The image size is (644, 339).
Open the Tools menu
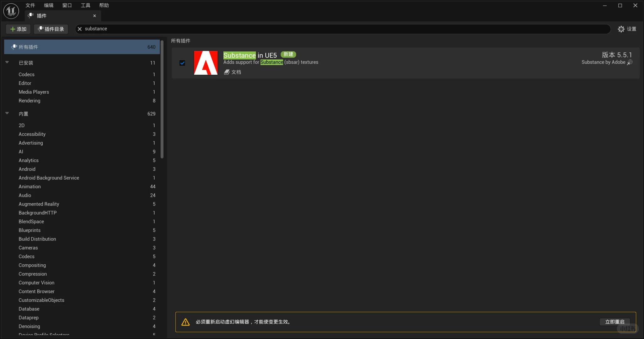coord(85,5)
